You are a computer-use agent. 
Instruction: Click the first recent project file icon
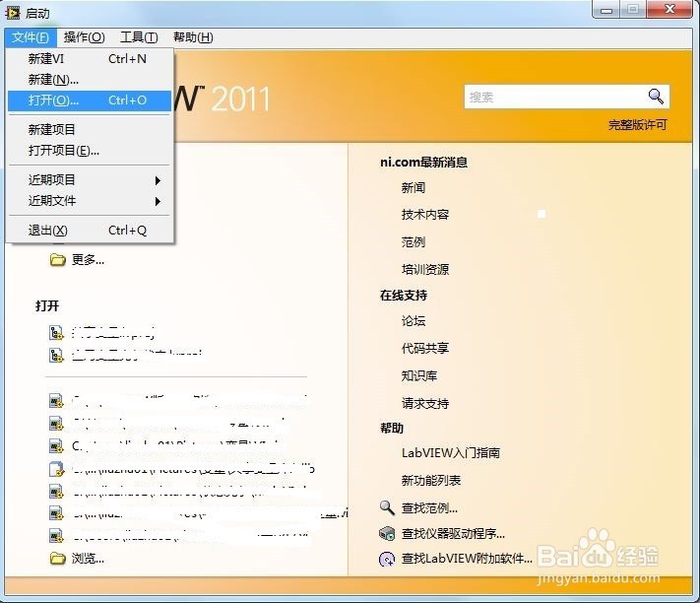click(x=56, y=333)
